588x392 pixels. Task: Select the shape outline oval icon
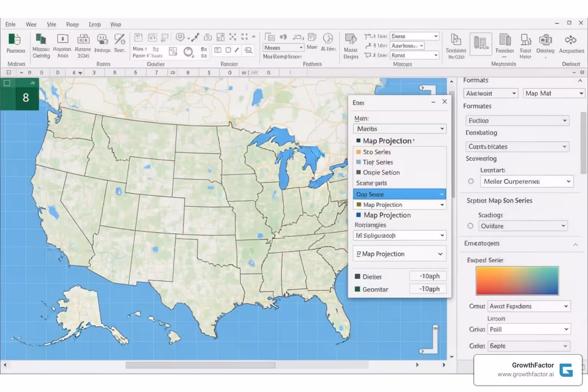tap(228, 50)
